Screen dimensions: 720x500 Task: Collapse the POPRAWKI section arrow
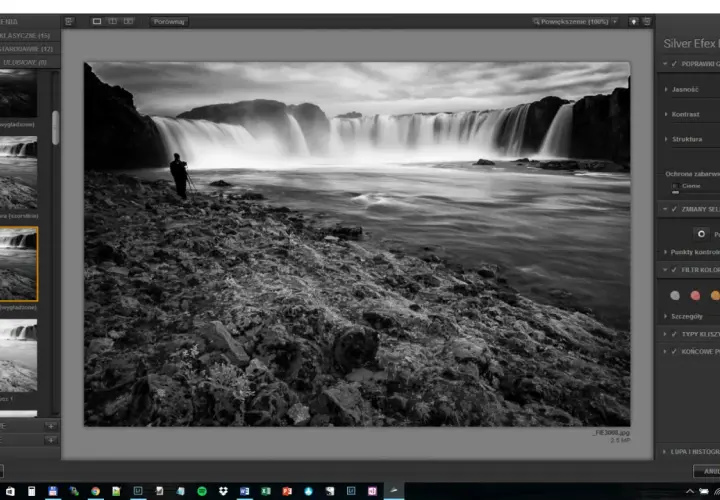coord(665,64)
